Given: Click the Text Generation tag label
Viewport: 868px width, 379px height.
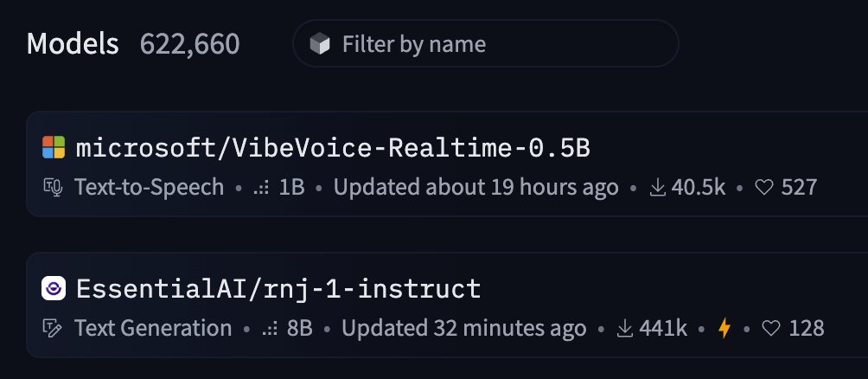Looking at the screenshot, I should tap(153, 329).
